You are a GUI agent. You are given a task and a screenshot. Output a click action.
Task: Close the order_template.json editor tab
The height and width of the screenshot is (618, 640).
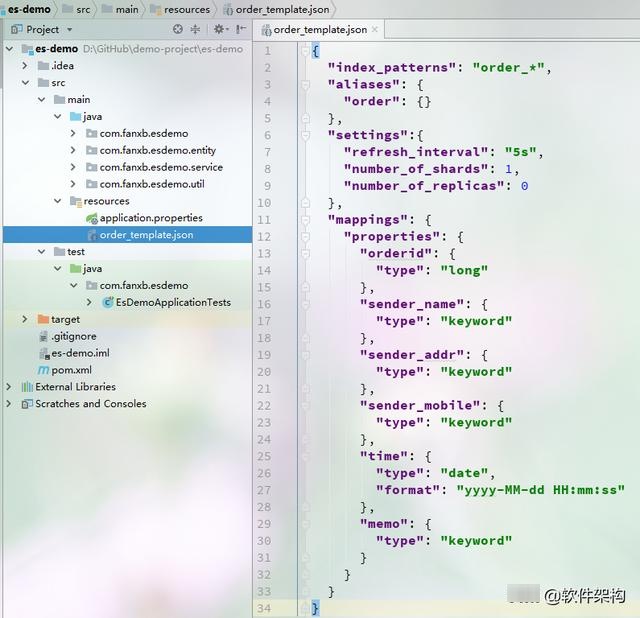pos(375,29)
